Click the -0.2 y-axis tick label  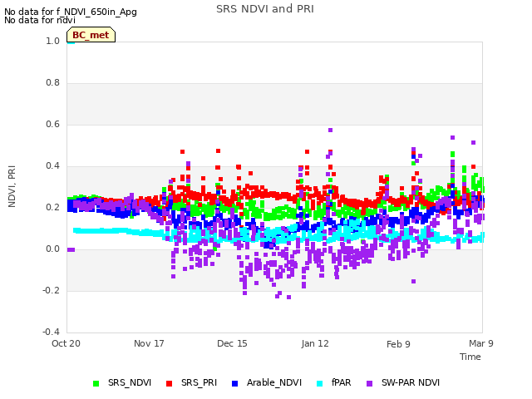pyautogui.click(x=51, y=290)
